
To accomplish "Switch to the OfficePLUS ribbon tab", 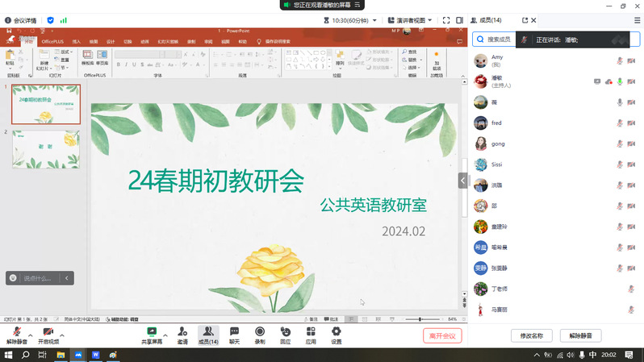I will 53,40.
